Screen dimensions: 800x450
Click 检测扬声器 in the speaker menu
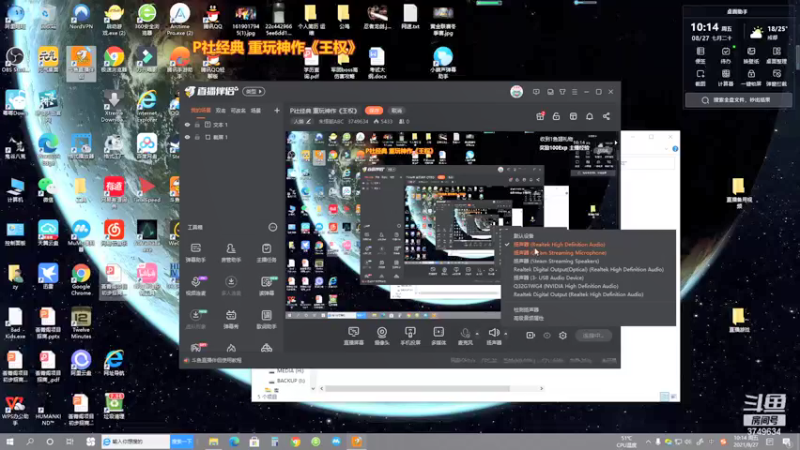pyautogui.click(x=526, y=310)
